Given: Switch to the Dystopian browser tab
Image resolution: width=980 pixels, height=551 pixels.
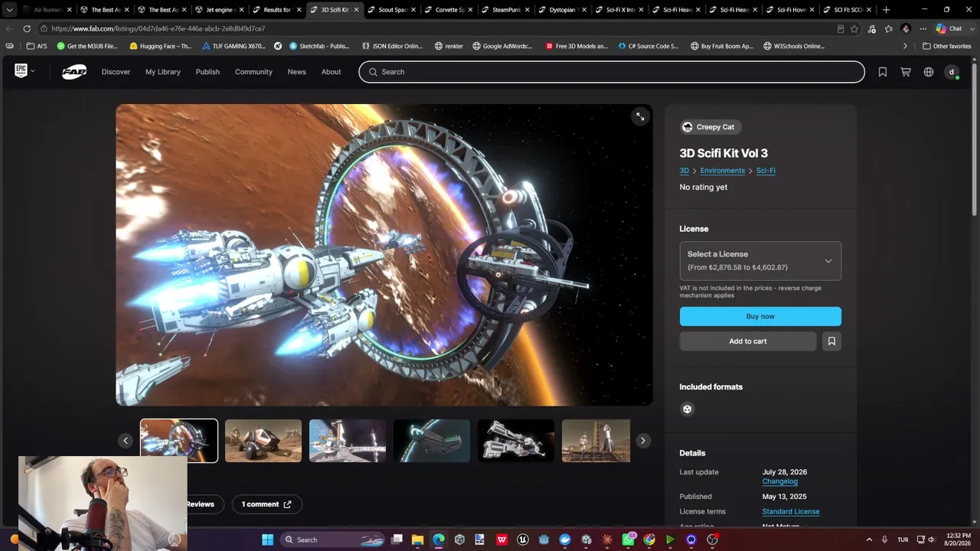Looking at the screenshot, I should point(563,10).
